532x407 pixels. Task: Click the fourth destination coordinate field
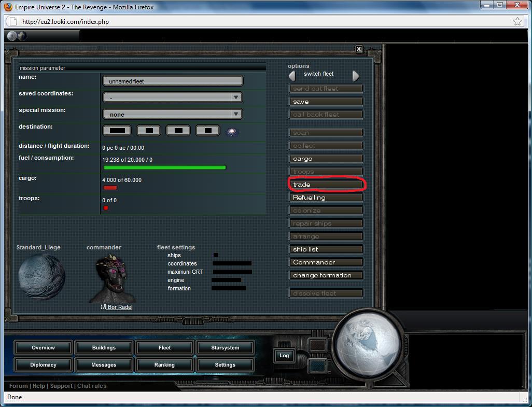pyautogui.click(x=207, y=130)
